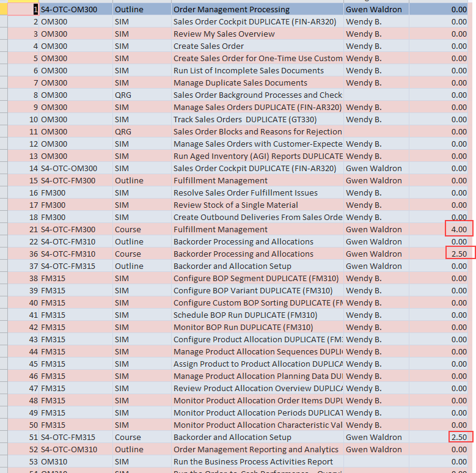Click 'Order Management Reporting and Analytics' cell

click(x=257, y=449)
